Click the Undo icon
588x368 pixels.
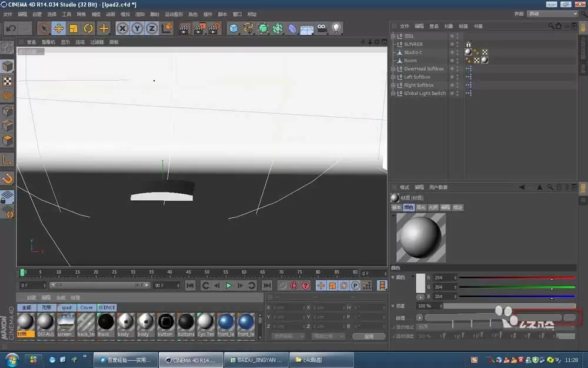[10, 28]
